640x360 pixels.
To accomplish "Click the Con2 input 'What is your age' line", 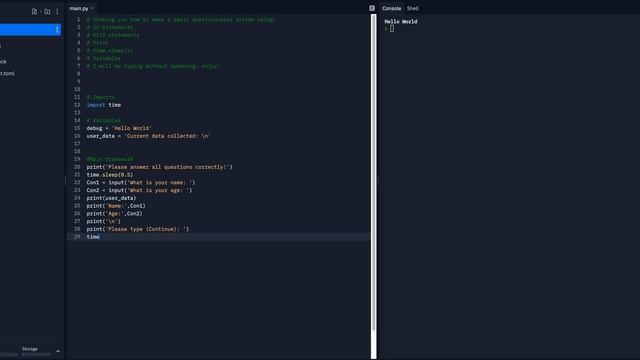I will point(139,190).
